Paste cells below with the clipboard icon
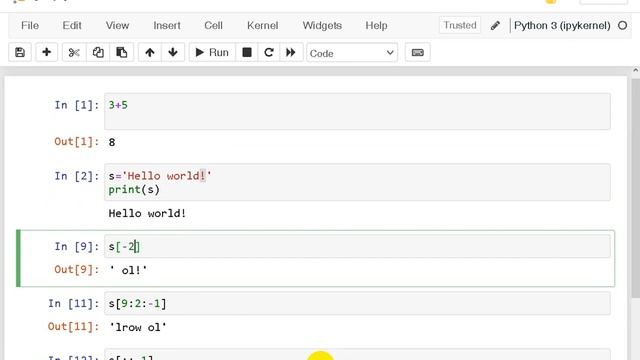This screenshot has height=360, width=640. click(x=122, y=53)
